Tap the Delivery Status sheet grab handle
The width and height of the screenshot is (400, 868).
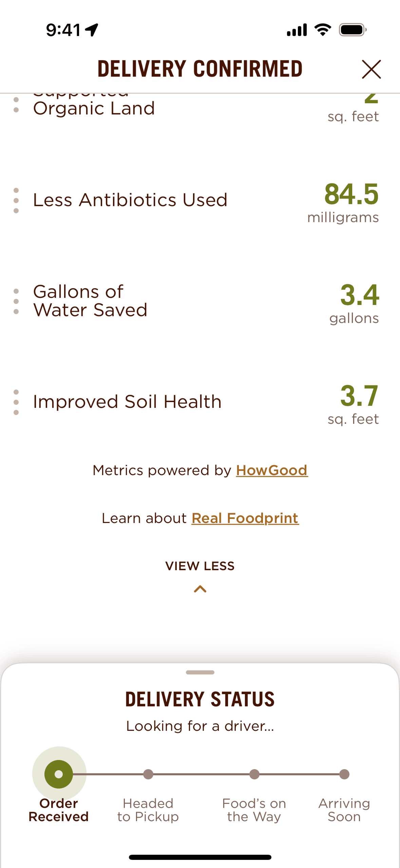tap(200, 672)
